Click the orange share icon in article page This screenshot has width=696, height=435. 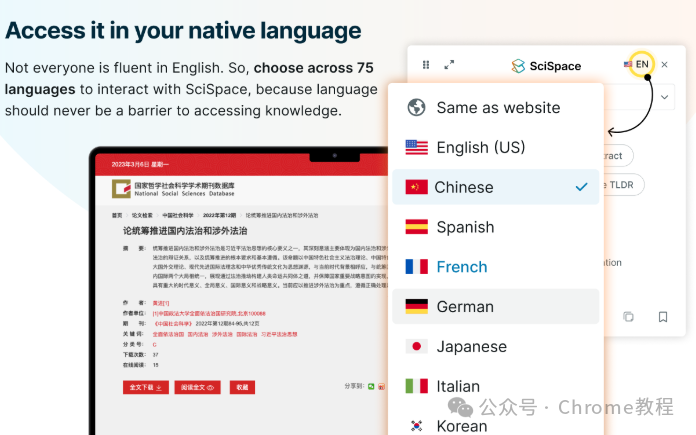tap(381, 387)
